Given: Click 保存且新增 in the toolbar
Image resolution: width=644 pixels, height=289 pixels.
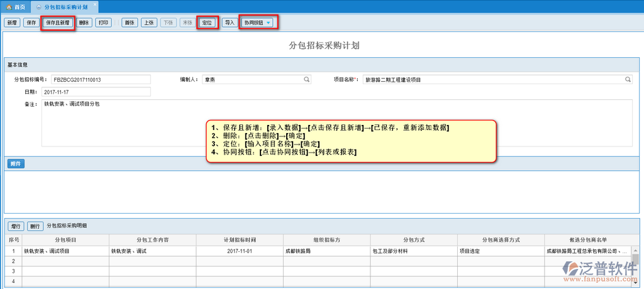Looking at the screenshot, I should pos(58,23).
